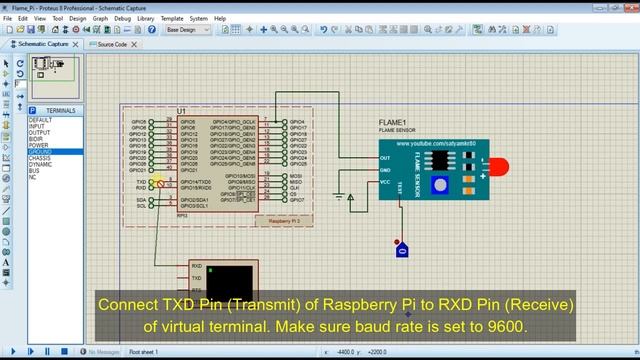Click the rotate clockwise icon
Screen dimensions: 640x360
(20, 63)
